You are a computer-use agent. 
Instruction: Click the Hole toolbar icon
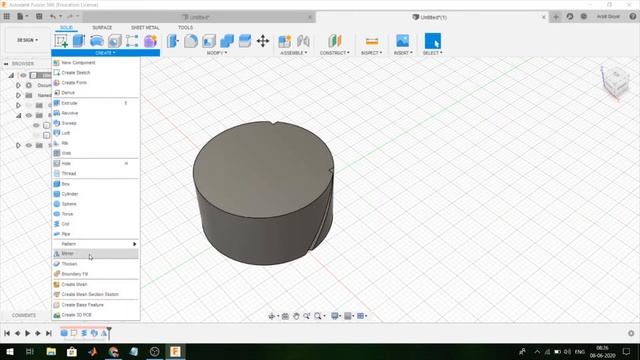[115, 41]
